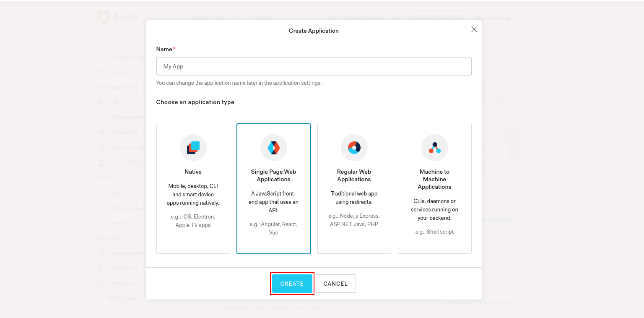This screenshot has width=644, height=318.
Task: Close the Create Application dialog
Action: [474, 29]
